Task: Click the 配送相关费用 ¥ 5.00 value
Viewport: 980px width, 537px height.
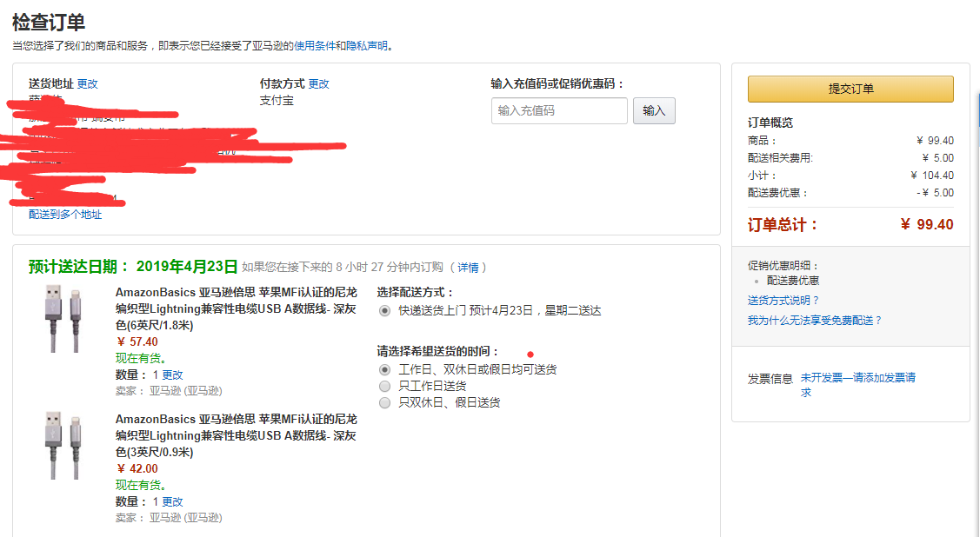Action: [x=938, y=158]
